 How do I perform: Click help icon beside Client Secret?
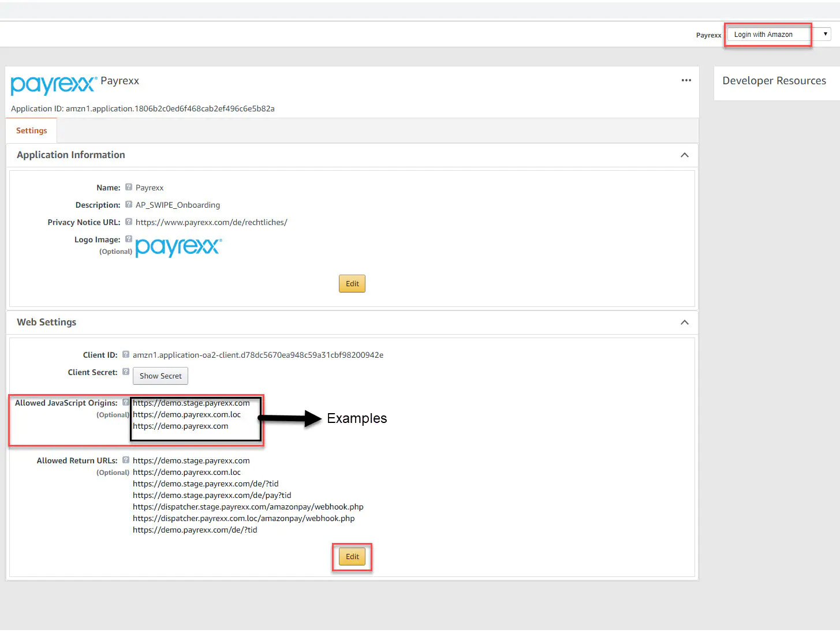tap(126, 372)
